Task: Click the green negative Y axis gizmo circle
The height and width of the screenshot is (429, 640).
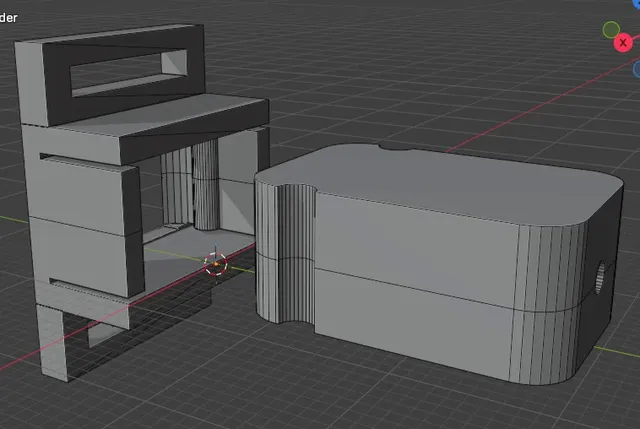Action: click(611, 30)
